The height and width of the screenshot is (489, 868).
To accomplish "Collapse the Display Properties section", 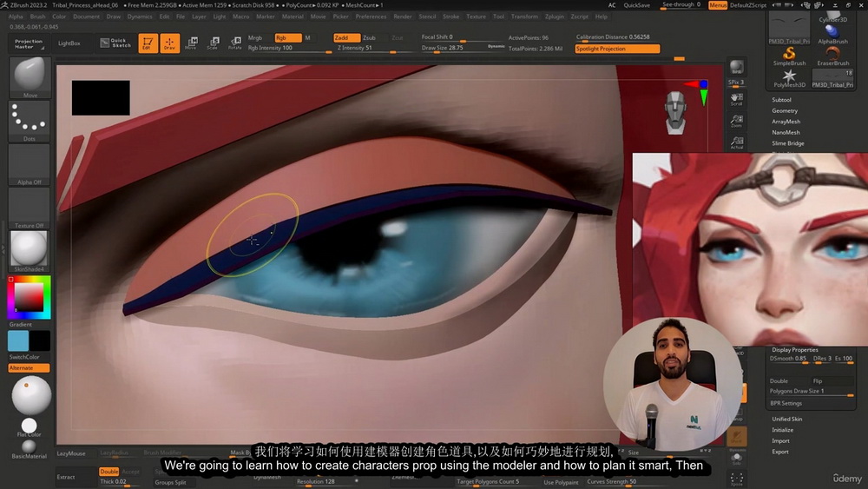I will point(795,349).
